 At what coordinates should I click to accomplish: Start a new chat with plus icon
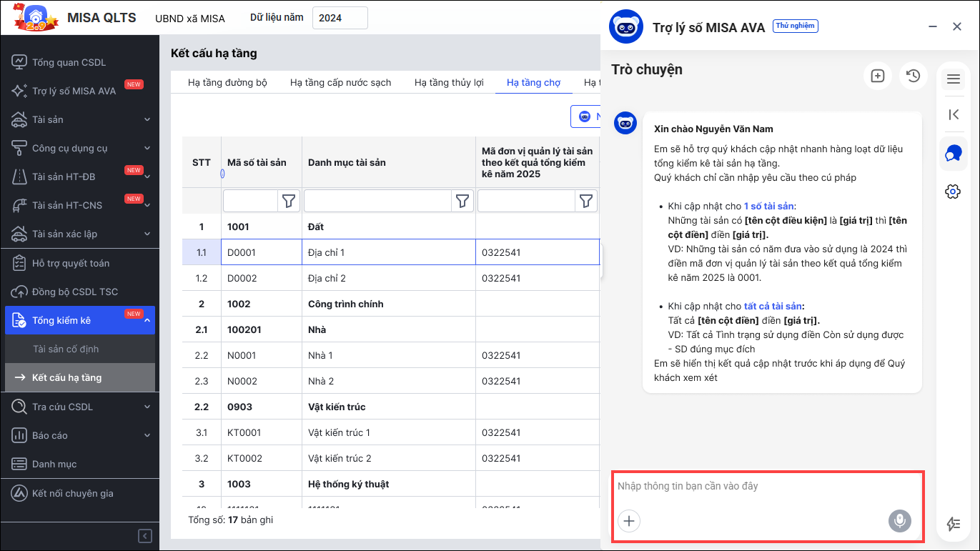[x=878, y=76]
